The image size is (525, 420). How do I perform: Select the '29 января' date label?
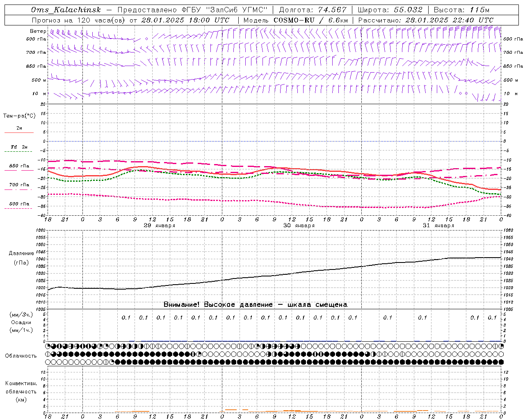point(160,226)
